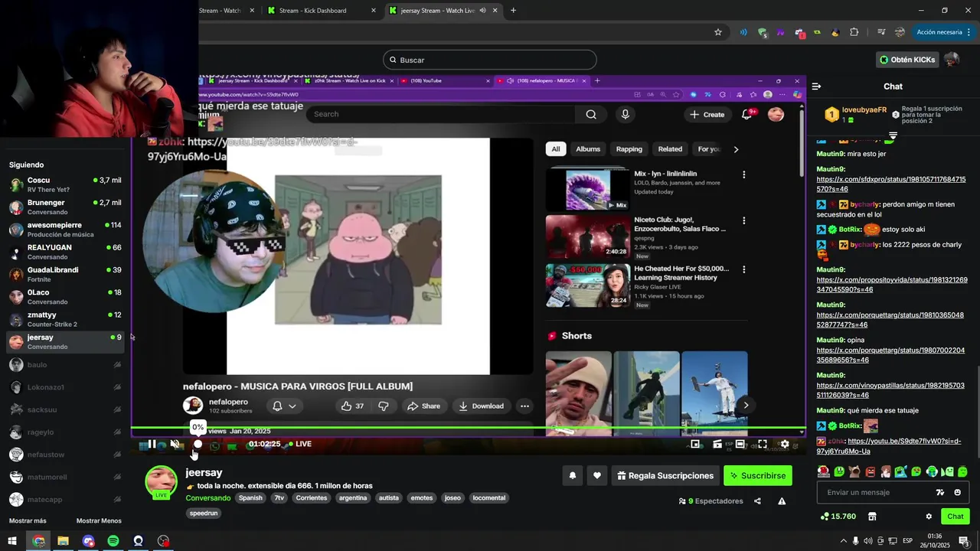Image resolution: width=980 pixels, height=551 pixels.
Task: Unmute the Kick stream audio
Action: pyautogui.click(x=175, y=444)
